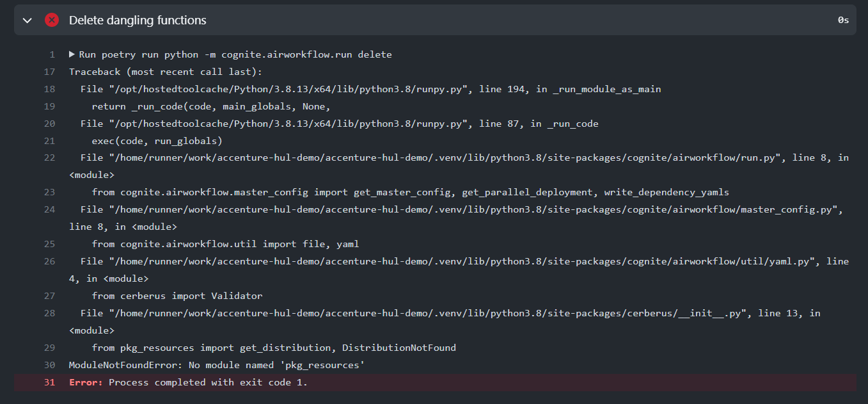Image resolution: width=868 pixels, height=404 pixels.
Task: Open line number 28 link
Action: (x=49, y=313)
